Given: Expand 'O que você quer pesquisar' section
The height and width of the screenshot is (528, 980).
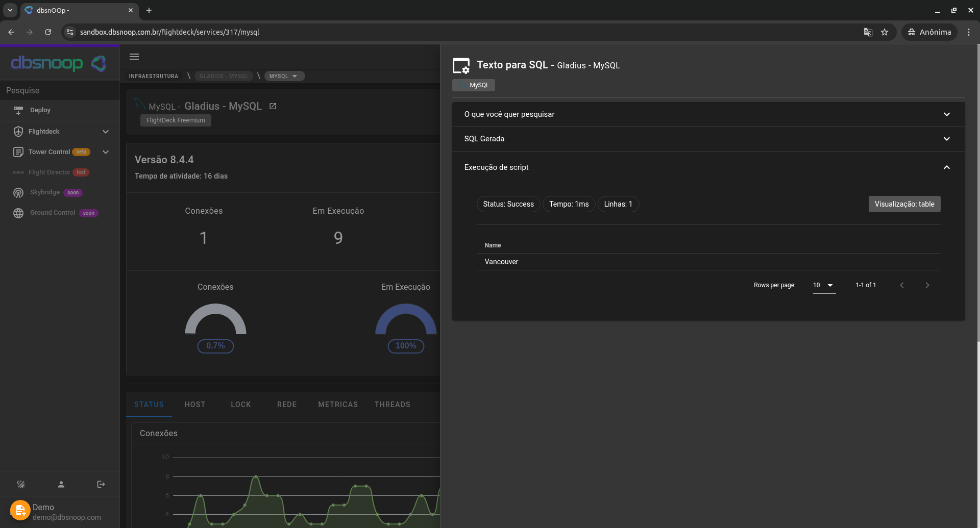Looking at the screenshot, I should point(708,114).
